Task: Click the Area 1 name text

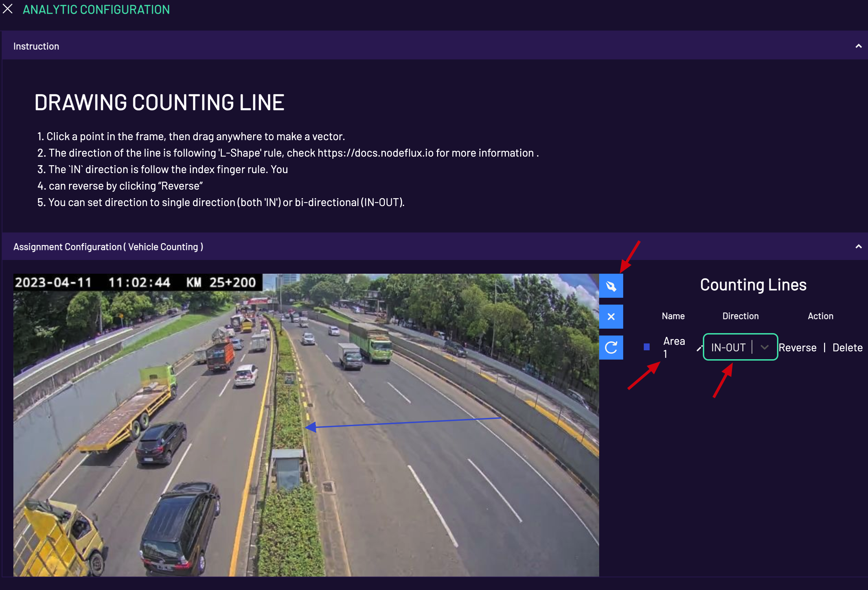Action: point(673,347)
